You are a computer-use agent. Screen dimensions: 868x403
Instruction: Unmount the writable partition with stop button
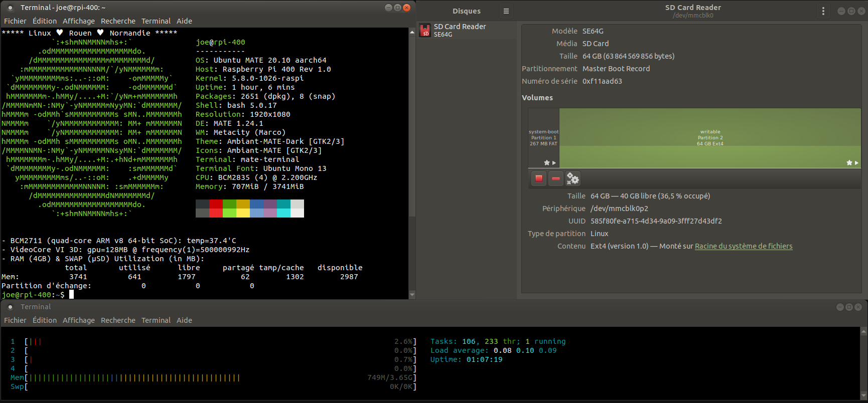(539, 178)
